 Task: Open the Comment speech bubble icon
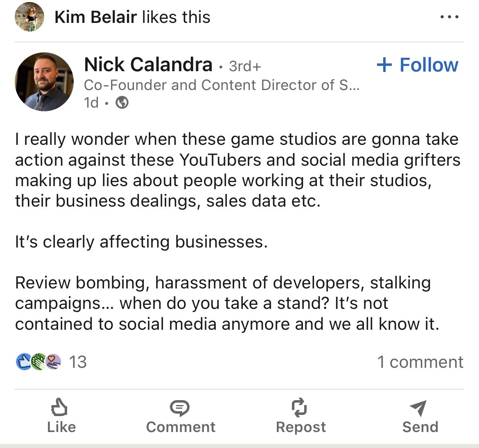[180, 408]
